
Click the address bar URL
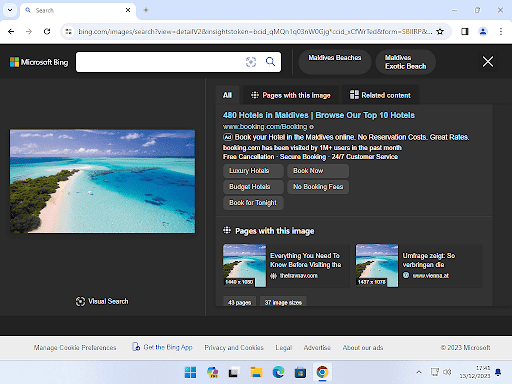(255, 32)
